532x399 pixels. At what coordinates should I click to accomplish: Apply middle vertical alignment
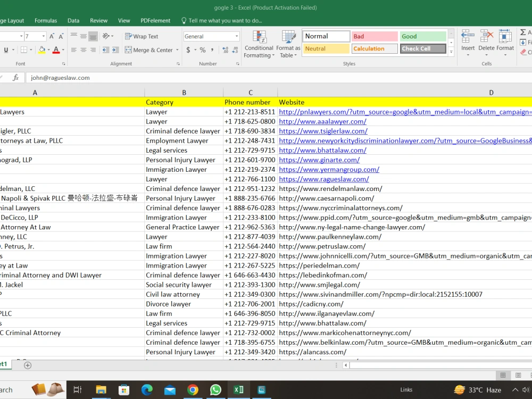tap(84, 36)
